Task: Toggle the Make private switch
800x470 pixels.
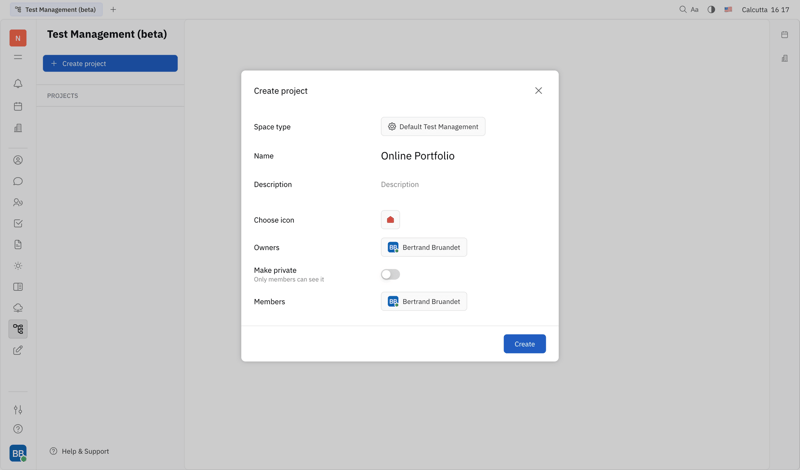Action: tap(390, 274)
